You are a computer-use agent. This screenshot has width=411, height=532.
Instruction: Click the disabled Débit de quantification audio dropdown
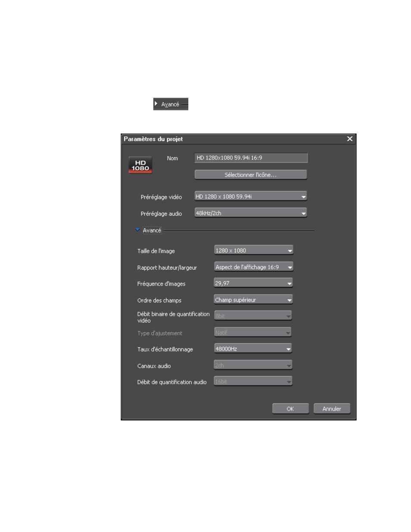[253, 381]
